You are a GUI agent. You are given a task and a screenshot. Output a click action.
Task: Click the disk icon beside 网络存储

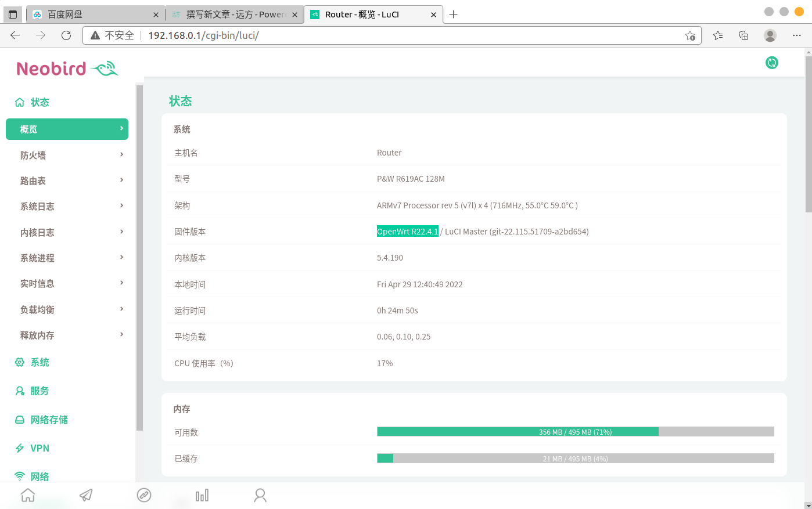click(20, 420)
